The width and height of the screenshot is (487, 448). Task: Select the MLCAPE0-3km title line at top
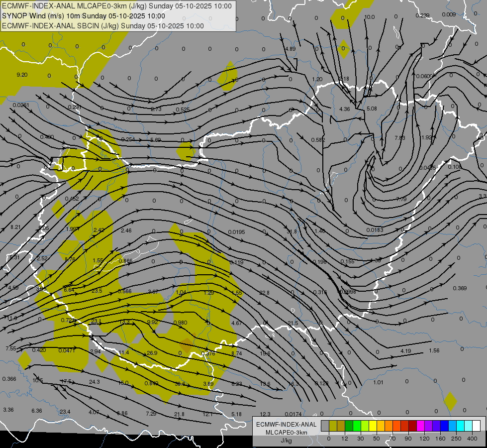click(117, 6)
